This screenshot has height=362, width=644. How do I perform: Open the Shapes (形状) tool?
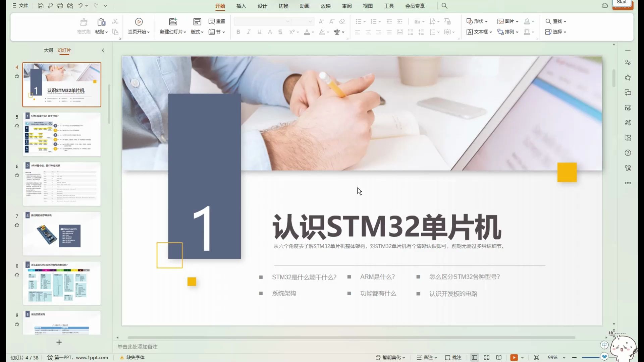[x=477, y=21]
